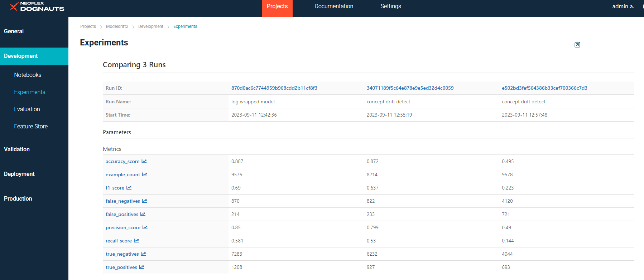This screenshot has width=644, height=280.
Task: Click start time 2023-09-11 12:42:36
Action: coord(254,115)
